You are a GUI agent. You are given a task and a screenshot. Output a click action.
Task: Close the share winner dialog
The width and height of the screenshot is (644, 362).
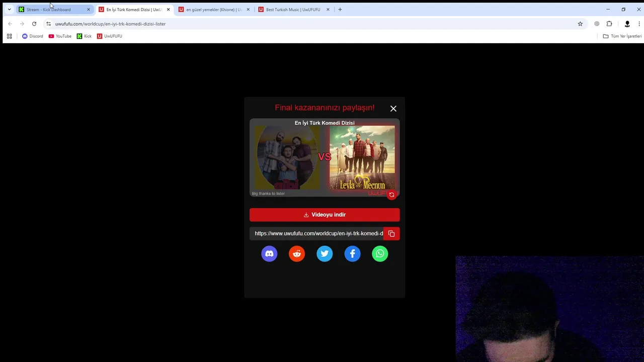[x=393, y=109]
